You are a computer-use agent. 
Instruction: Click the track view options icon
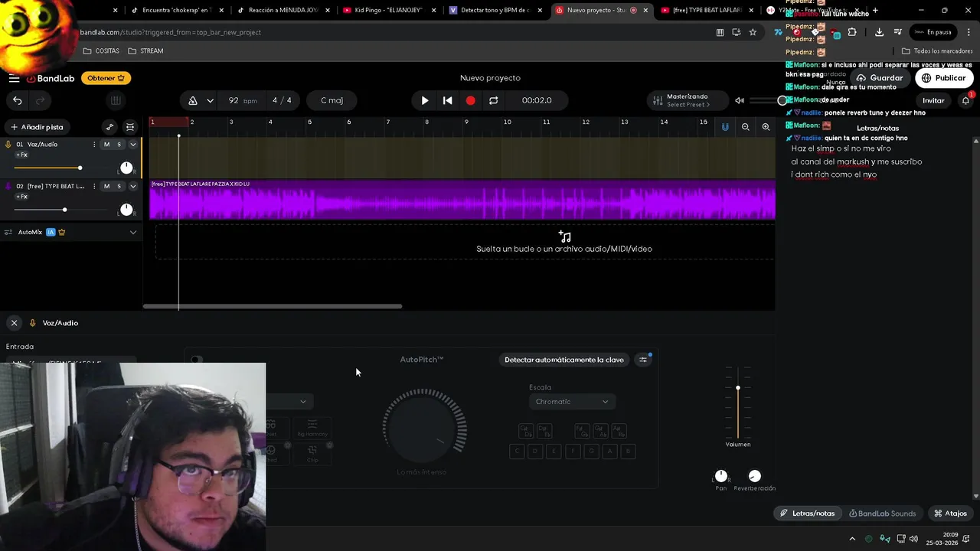click(x=130, y=127)
